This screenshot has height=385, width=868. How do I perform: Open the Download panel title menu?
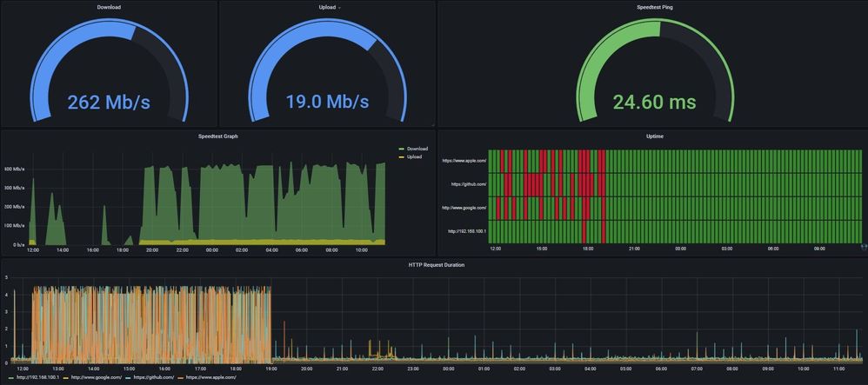tap(109, 7)
